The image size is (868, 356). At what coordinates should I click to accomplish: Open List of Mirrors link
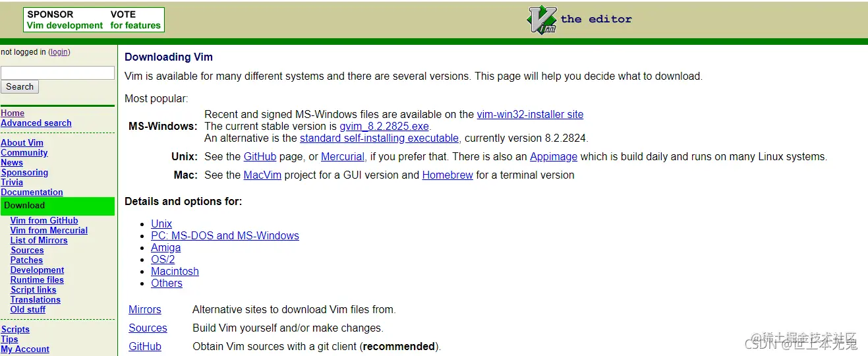point(39,241)
